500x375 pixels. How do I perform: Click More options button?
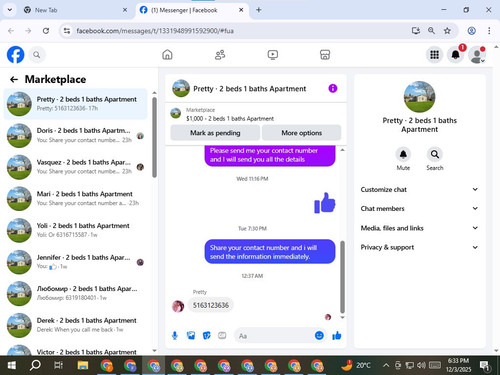pyautogui.click(x=301, y=133)
